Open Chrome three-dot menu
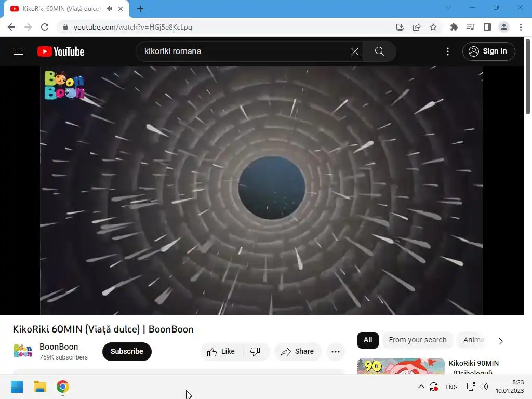 pyautogui.click(x=521, y=27)
